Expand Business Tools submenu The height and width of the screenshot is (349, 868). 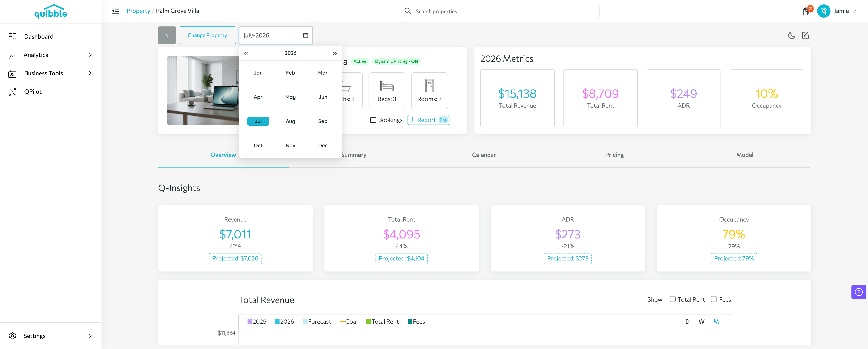tap(51, 73)
